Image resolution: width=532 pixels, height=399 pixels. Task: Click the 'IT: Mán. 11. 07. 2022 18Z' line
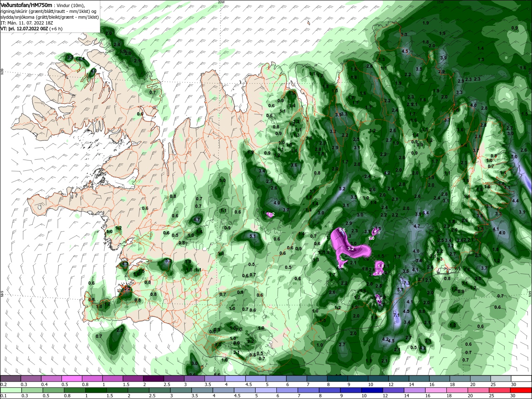click(27, 23)
